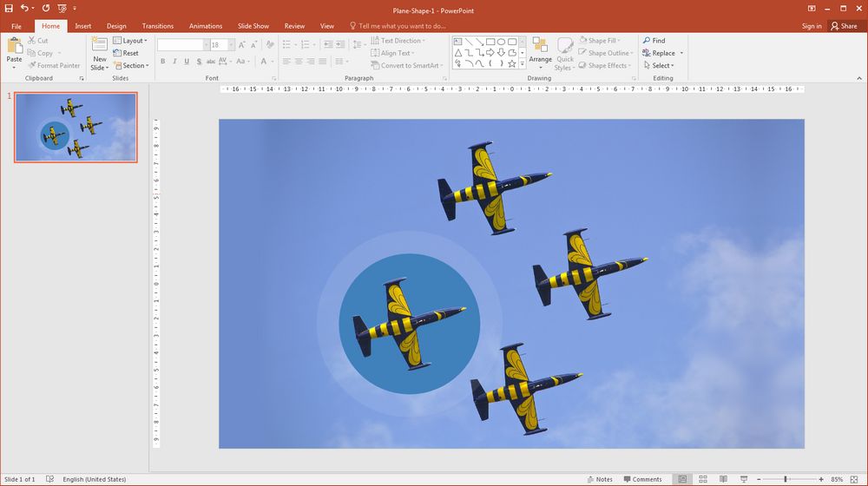This screenshot has width=868, height=486.
Task: Select the Down Arrow shape
Action: click(501, 53)
